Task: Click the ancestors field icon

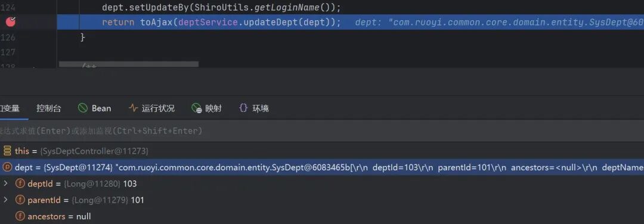Action: click(20, 216)
